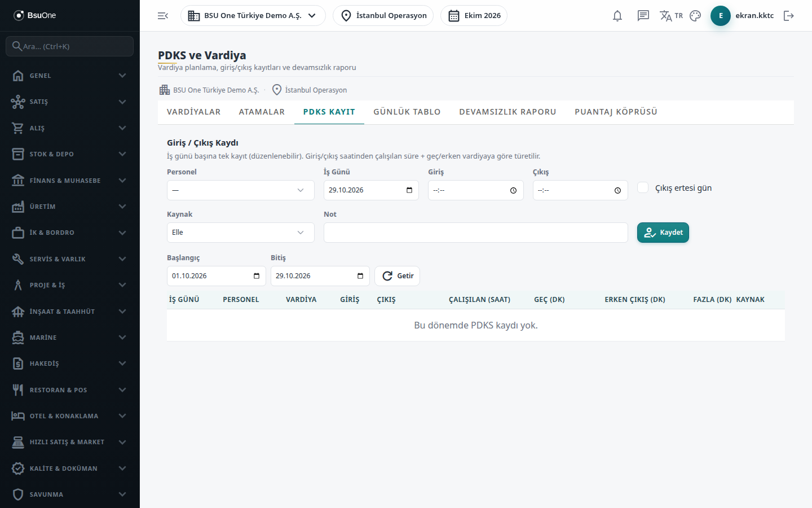Open clock picker in Çıkış time field
The image size is (812, 508).
click(x=617, y=190)
